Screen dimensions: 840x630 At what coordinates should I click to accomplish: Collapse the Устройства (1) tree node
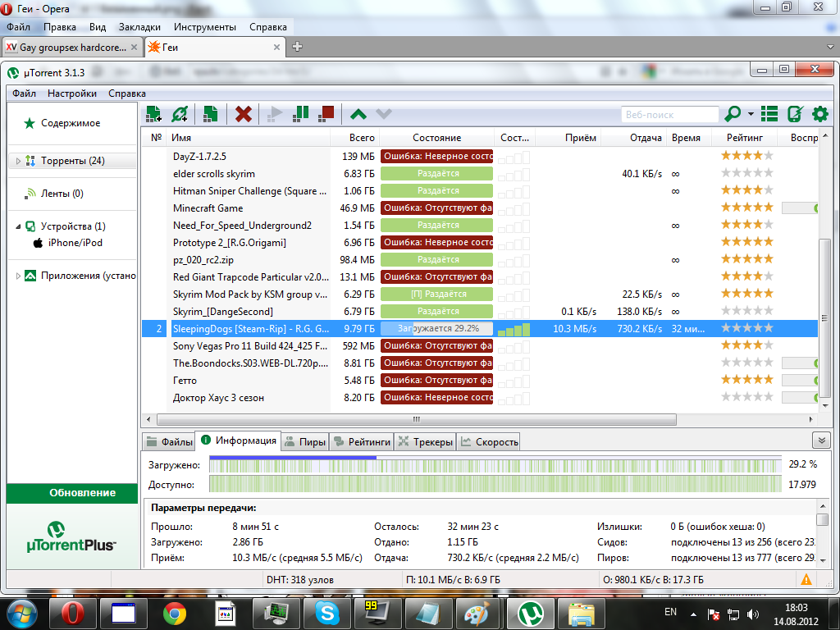point(18,226)
